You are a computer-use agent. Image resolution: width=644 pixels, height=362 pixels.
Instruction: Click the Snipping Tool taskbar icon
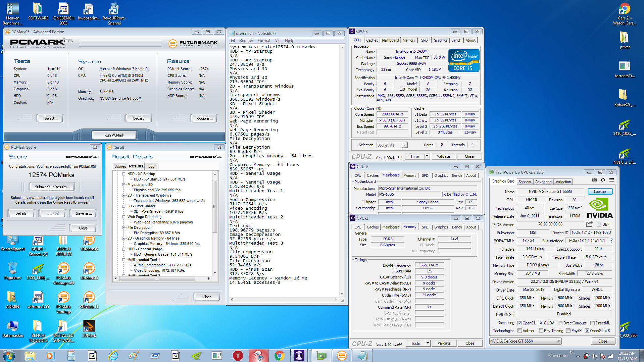click(258, 356)
